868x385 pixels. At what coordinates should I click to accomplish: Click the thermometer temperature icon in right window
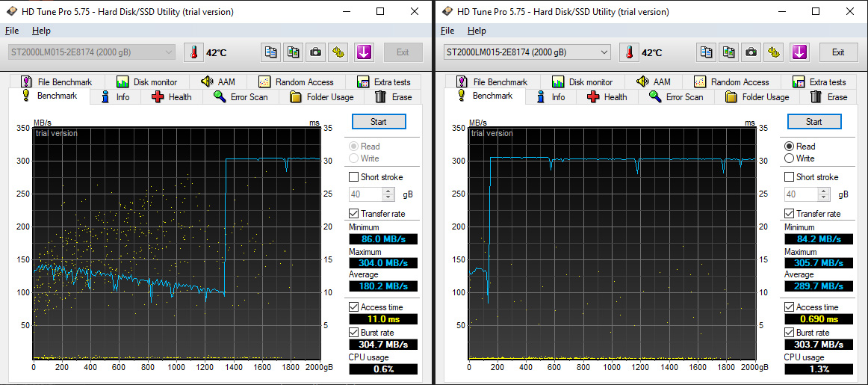tap(630, 52)
